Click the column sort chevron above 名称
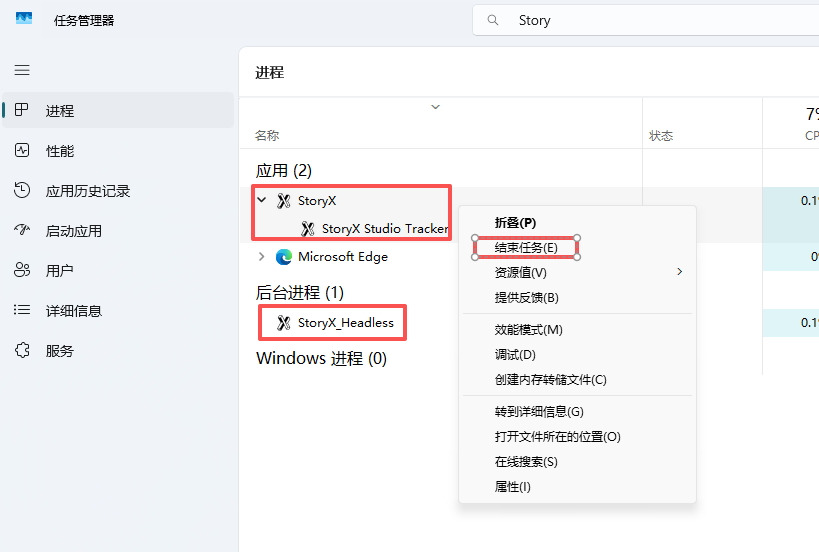819x552 pixels. [x=435, y=107]
